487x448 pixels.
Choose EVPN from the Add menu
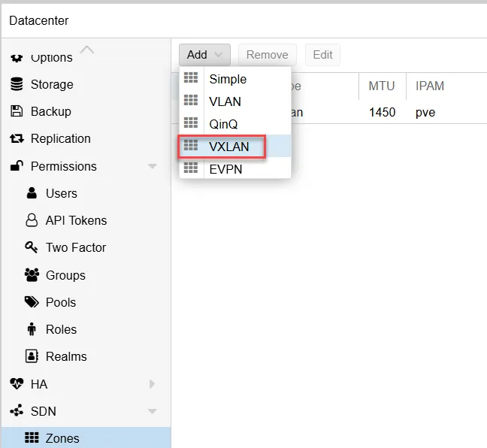235,169
